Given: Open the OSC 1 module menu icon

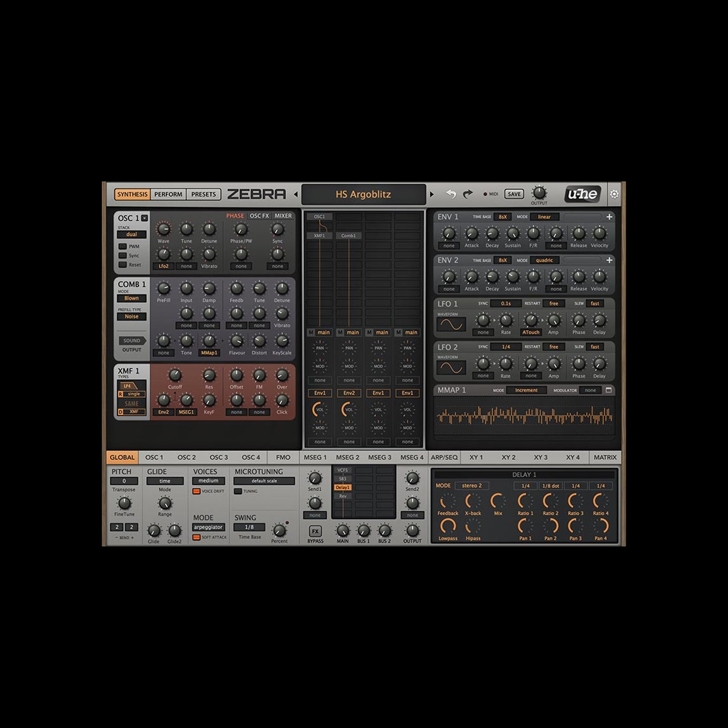Looking at the screenshot, I should (x=145, y=218).
